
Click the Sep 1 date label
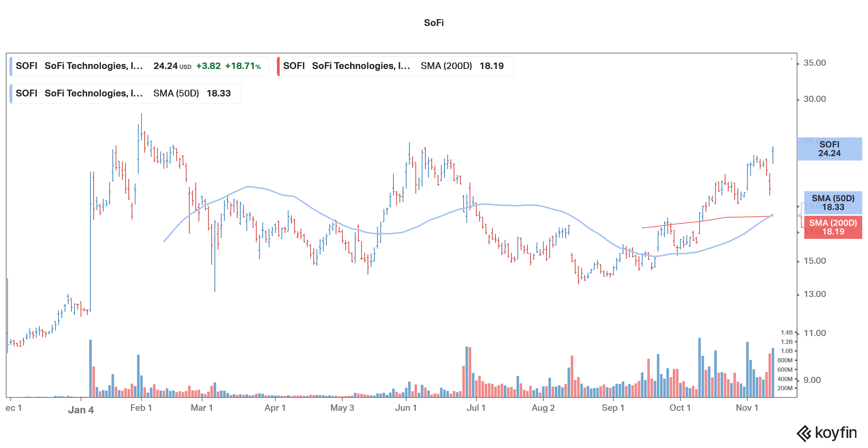pos(613,408)
